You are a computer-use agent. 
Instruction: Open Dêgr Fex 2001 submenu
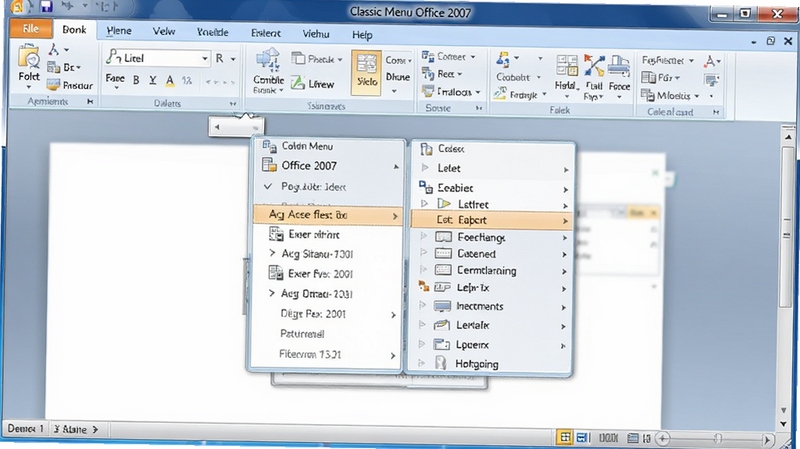point(327,314)
